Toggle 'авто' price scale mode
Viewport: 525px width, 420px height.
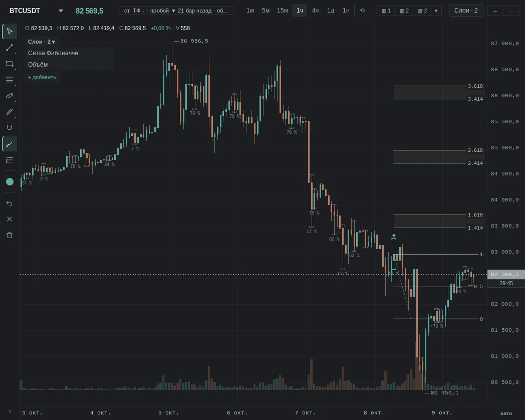506,413
